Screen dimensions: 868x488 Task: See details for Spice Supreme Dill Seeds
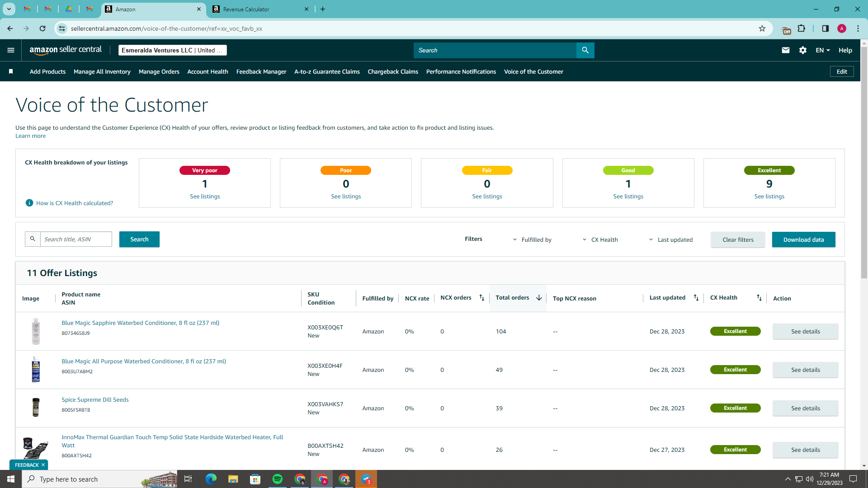pyautogui.click(x=805, y=408)
